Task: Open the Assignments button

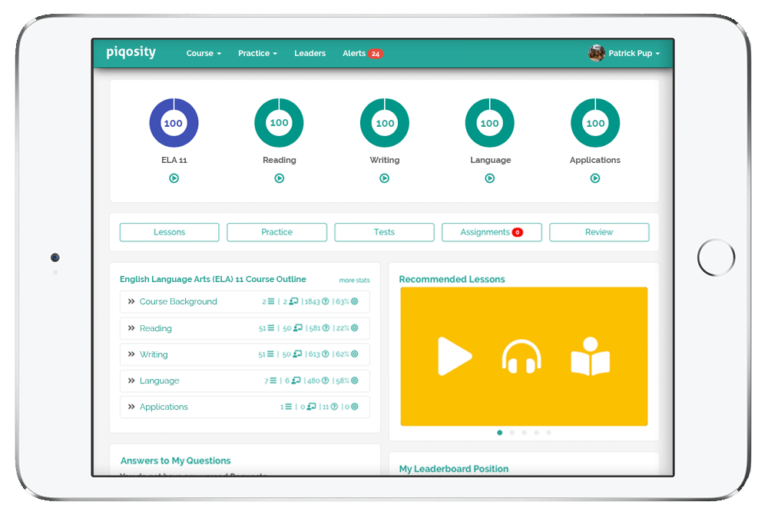Action: pyautogui.click(x=491, y=232)
